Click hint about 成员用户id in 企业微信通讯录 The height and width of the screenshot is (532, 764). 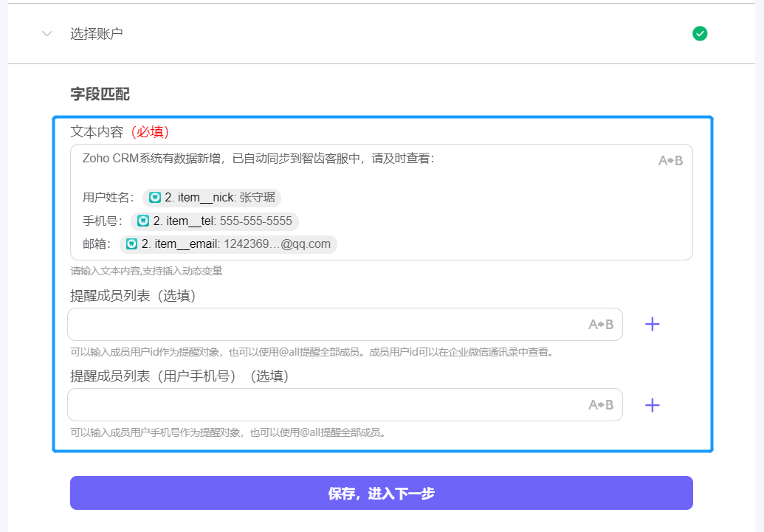coord(312,352)
